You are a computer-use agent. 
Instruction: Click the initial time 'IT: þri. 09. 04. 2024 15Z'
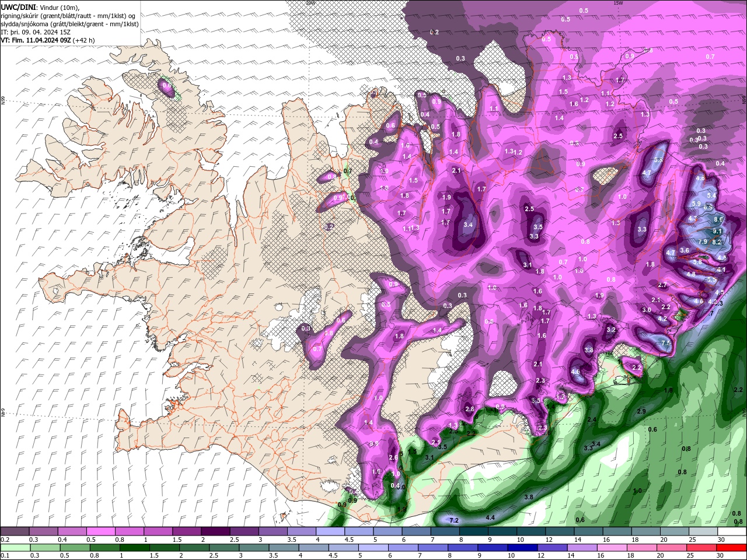(x=36, y=32)
